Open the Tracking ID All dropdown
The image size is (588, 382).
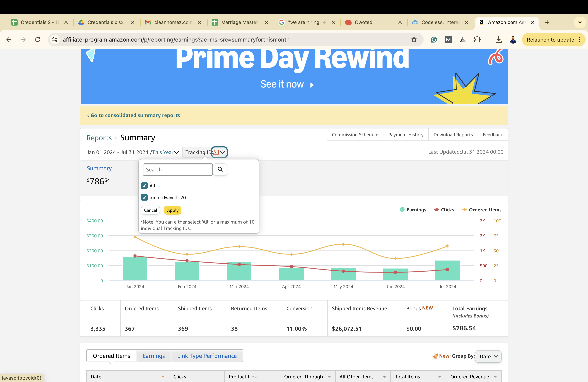[x=219, y=152]
